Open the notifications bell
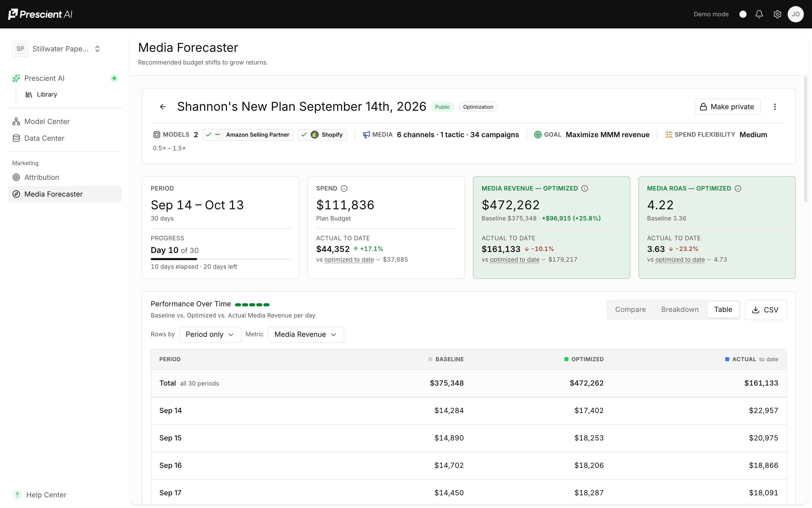This screenshot has width=812, height=508. (x=759, y=14)
